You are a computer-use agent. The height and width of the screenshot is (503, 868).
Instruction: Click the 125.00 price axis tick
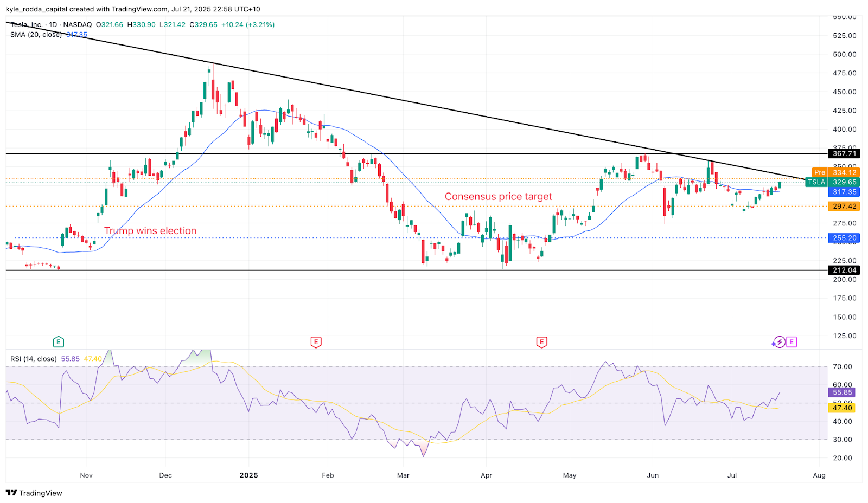click(x=845, y=336)
